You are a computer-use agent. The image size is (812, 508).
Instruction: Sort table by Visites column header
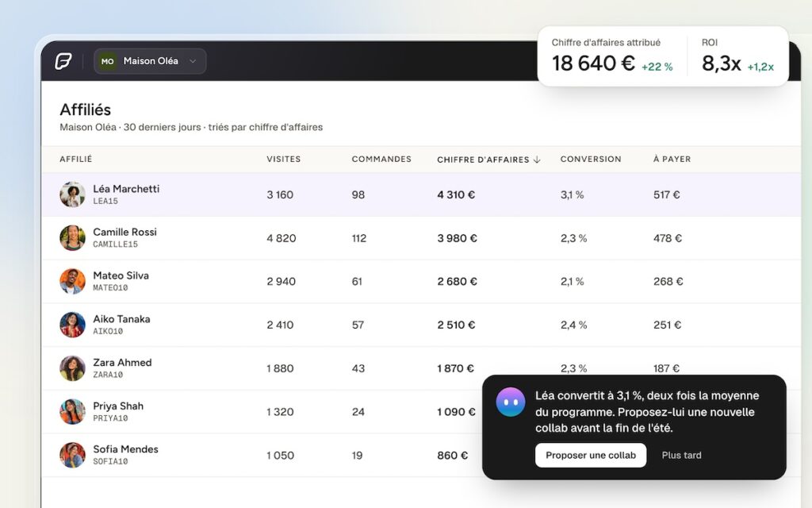pyautogui.click(x=284, y=159)
